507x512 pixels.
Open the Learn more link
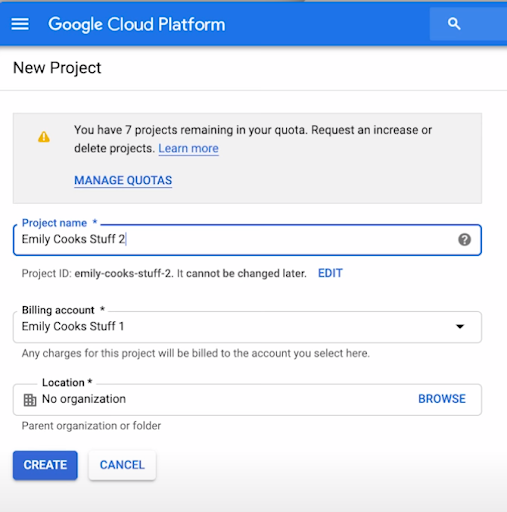coord(188,148)
